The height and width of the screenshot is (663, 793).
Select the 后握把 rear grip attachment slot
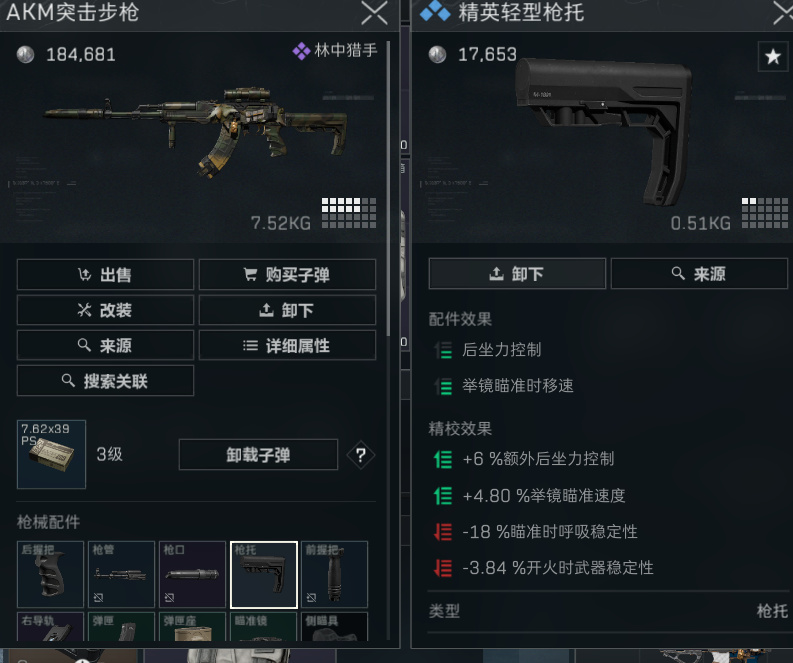click(x=50, y=574)
